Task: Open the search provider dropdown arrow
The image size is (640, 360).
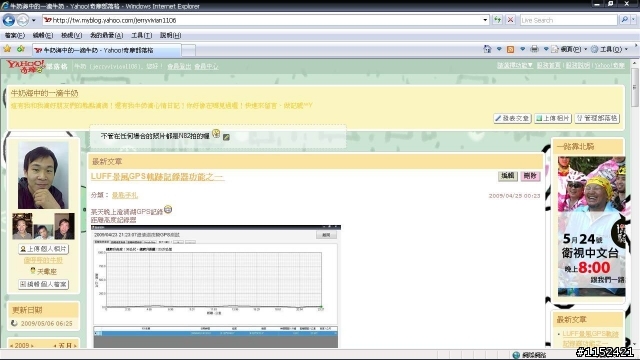Action: pyautogui.click(x=634, y=20)
